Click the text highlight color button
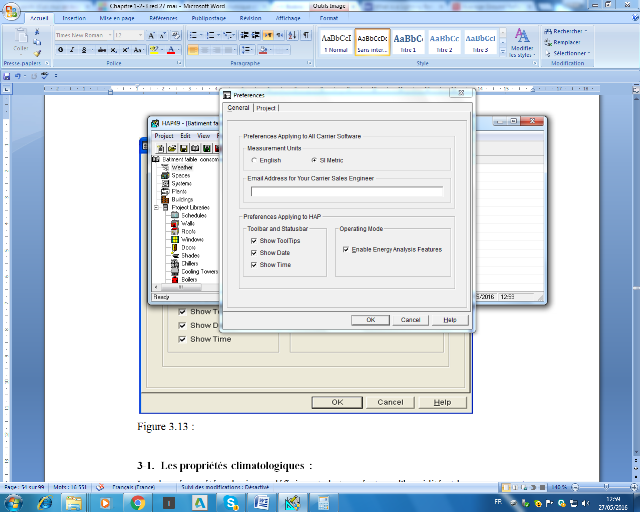The height and width of the screenshot is (512, 640). coord(154,50)
